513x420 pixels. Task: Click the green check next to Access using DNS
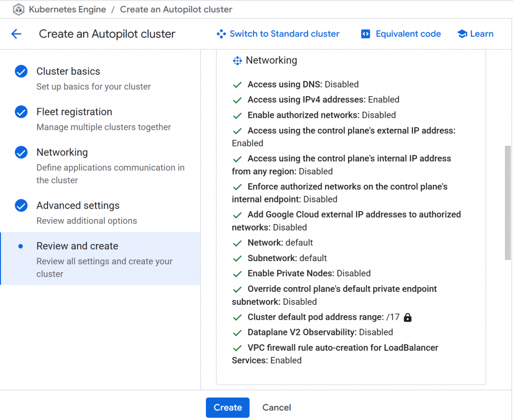click(x=237, y=85)
